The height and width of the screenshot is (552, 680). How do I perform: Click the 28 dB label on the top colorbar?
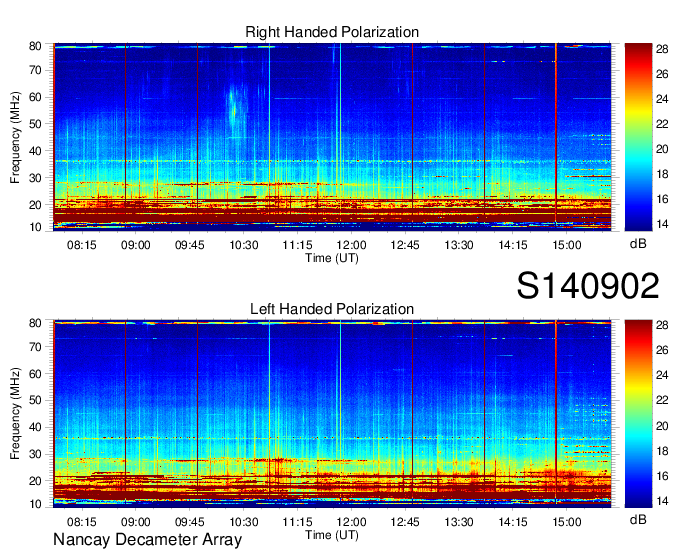point(662,49)
